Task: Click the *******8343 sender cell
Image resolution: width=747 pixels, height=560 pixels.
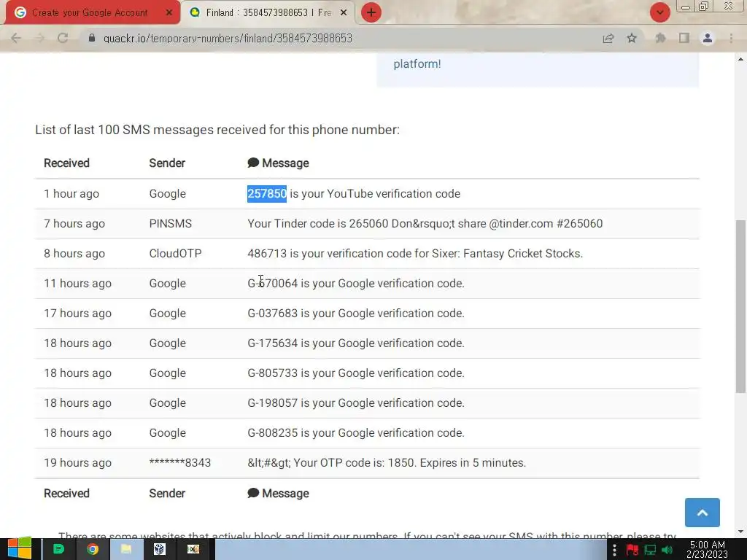Action: (180, 462)
